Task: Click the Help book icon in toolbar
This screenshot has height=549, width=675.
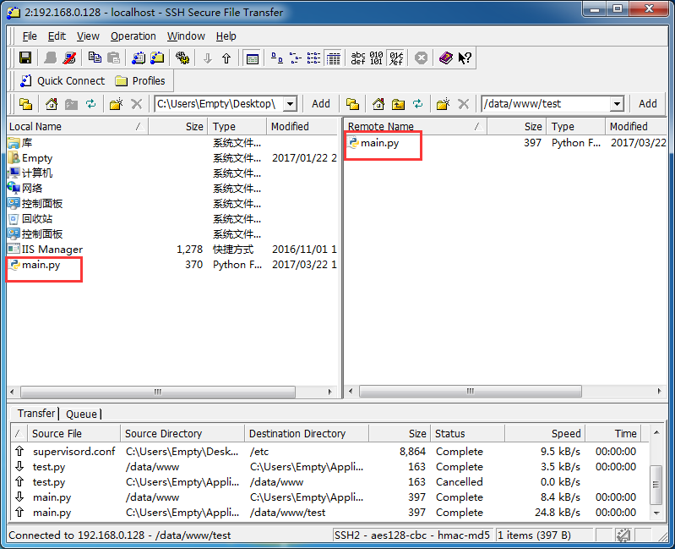Action: [446, 58]
